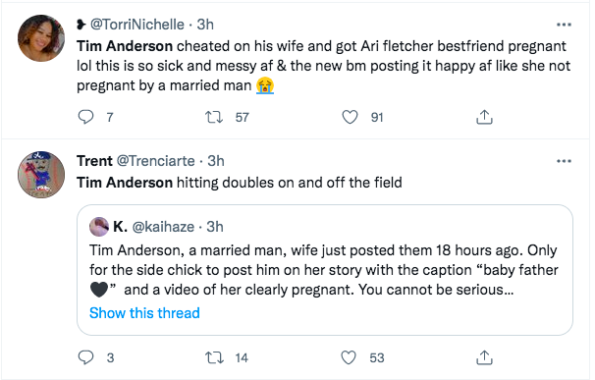Screen dimensions: 595x380
Task: Share Trent's tweet via the upload icon
Action: tap(484, 357)
